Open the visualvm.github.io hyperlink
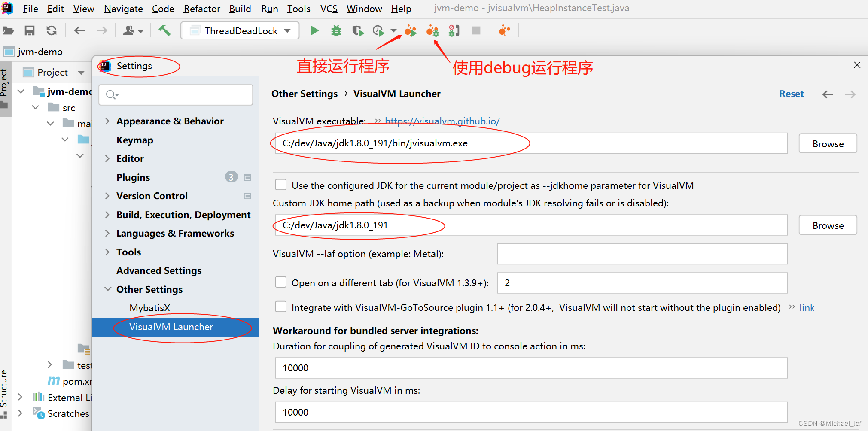868x431 pixels. tap(442, 121)
